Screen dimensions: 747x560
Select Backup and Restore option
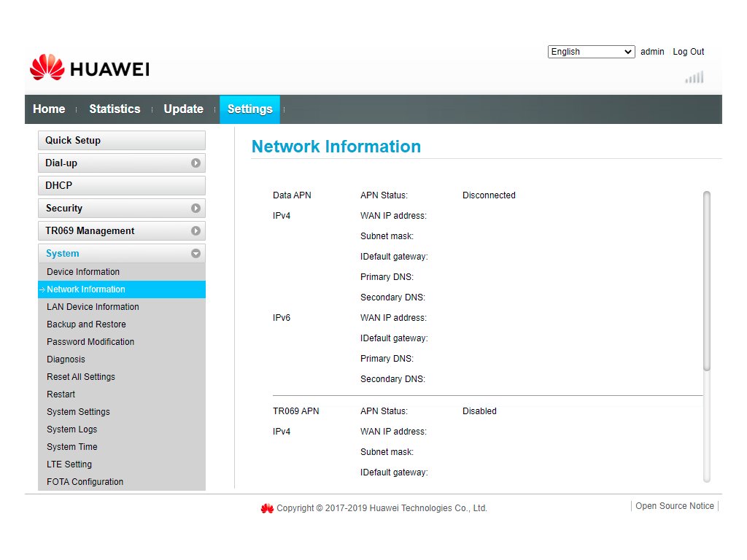tap(86, 324)
